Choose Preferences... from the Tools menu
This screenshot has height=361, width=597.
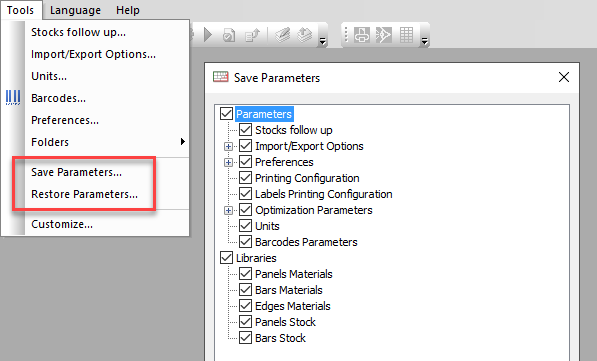65,120
